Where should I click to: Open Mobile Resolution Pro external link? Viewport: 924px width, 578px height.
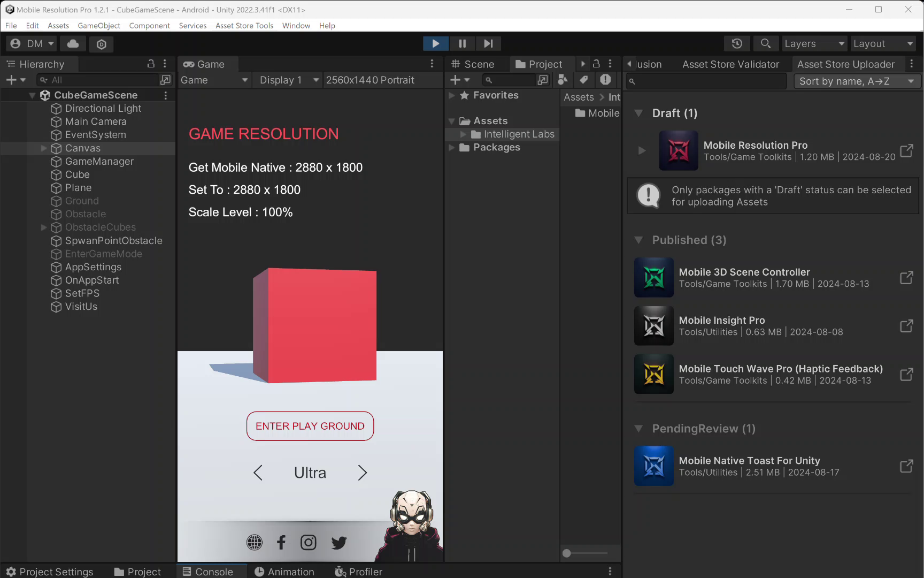tap(906, 150)
